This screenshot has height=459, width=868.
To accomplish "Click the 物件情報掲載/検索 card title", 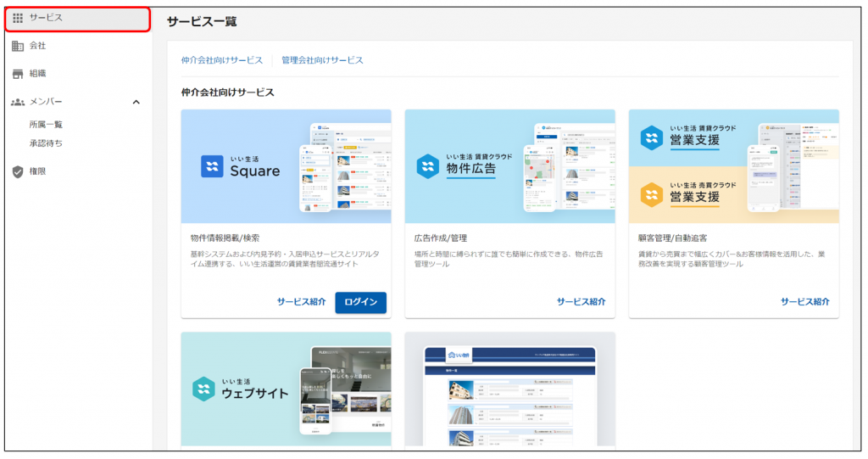I will [x=225, y=238].
